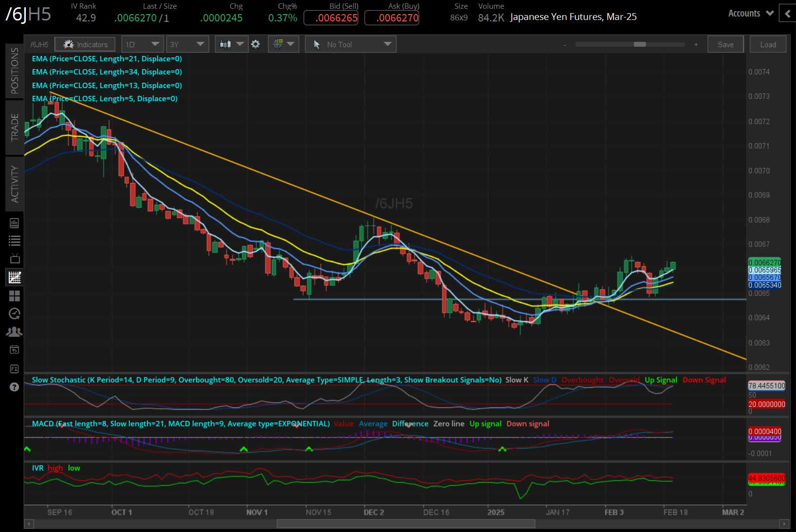Click the Save chart button

[x=725, y=44]
